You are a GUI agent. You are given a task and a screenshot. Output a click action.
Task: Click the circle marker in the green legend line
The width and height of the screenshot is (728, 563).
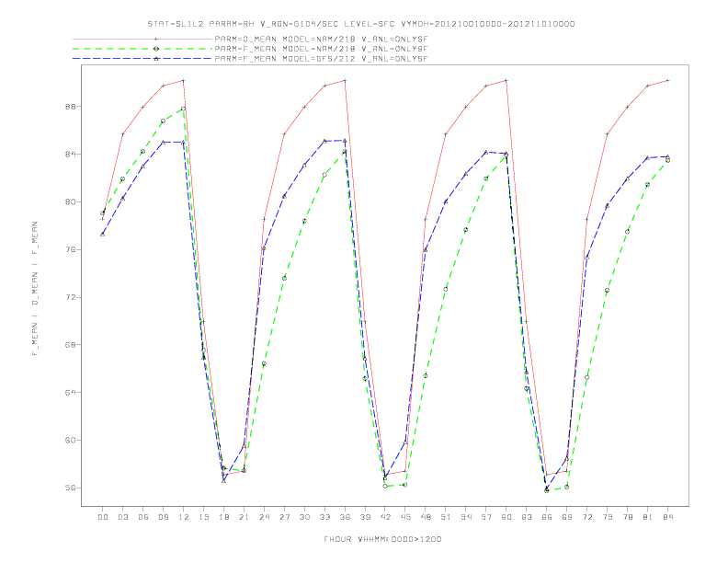pos(156,49)
